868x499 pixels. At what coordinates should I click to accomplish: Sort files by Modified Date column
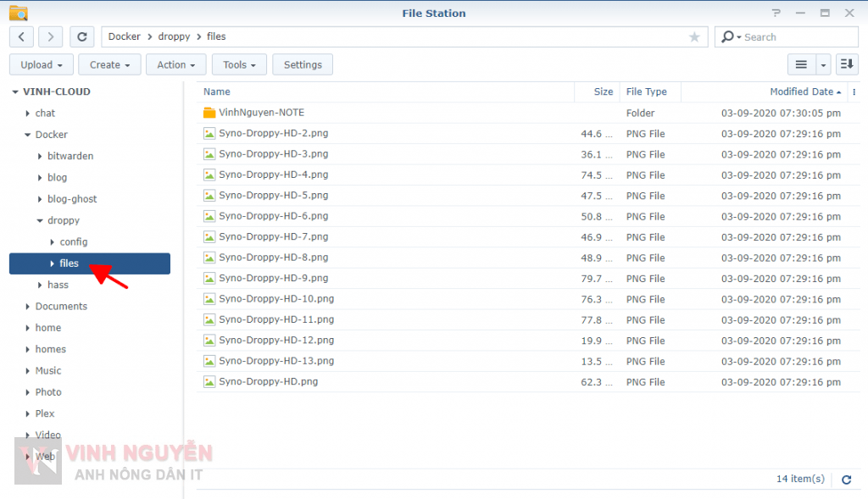tap(801, 92)
